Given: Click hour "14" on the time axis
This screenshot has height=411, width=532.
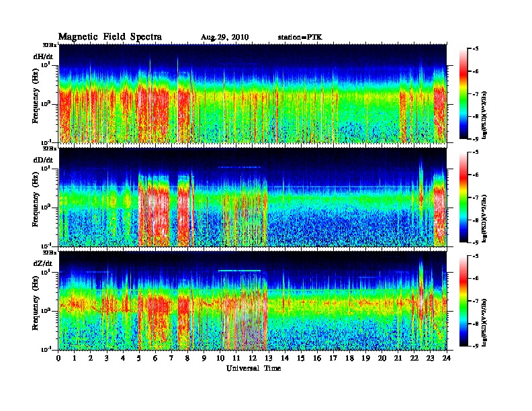Looking at the screenshot, I should click(x=285, y=358).
